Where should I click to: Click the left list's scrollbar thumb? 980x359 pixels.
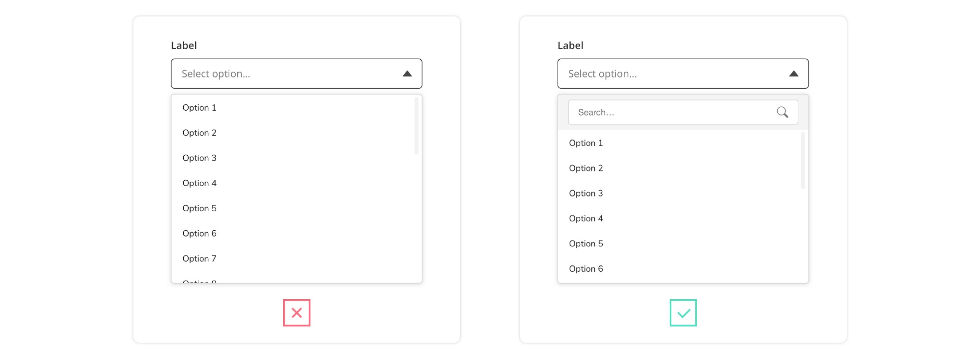[416, 126]
